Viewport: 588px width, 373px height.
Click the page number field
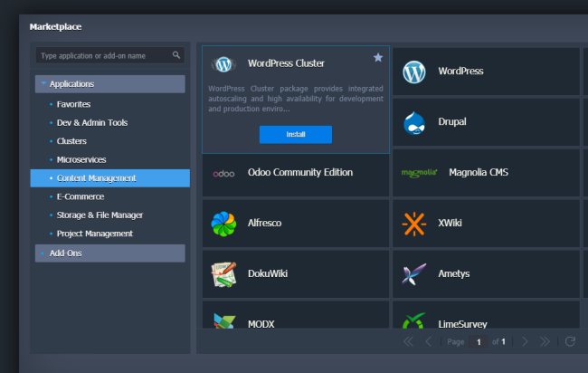pos(479,342)
